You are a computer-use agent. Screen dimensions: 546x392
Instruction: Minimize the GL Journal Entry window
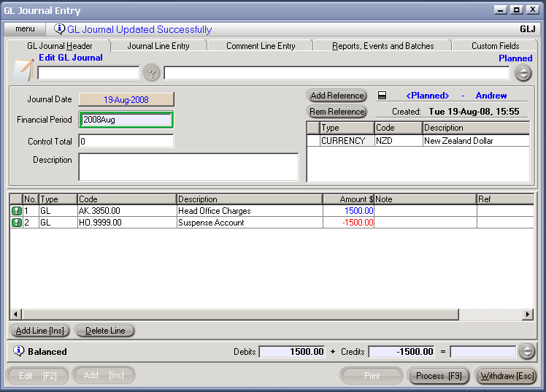pos(501,10)
